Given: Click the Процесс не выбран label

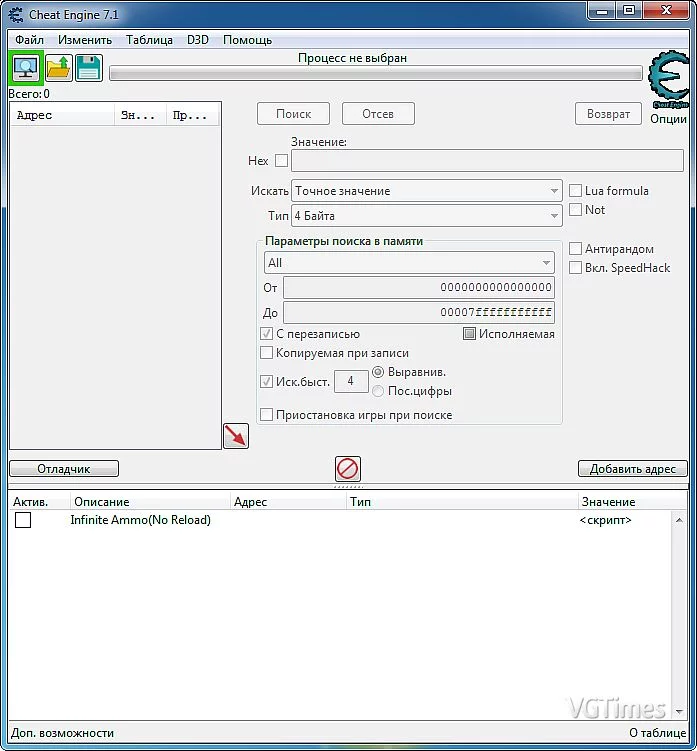Looking at the screenshot, I should [x=352, y=58].
